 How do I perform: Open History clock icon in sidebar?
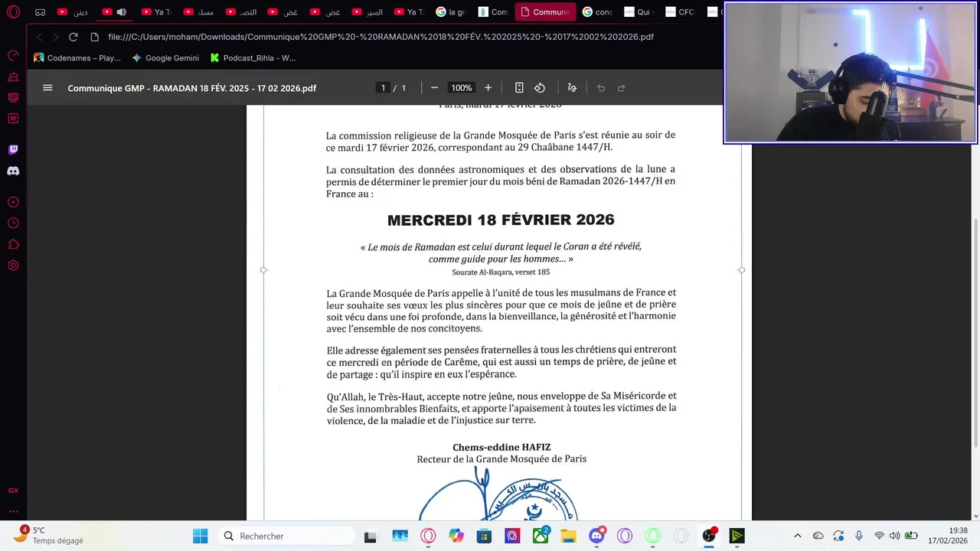(x=13, y=223)
